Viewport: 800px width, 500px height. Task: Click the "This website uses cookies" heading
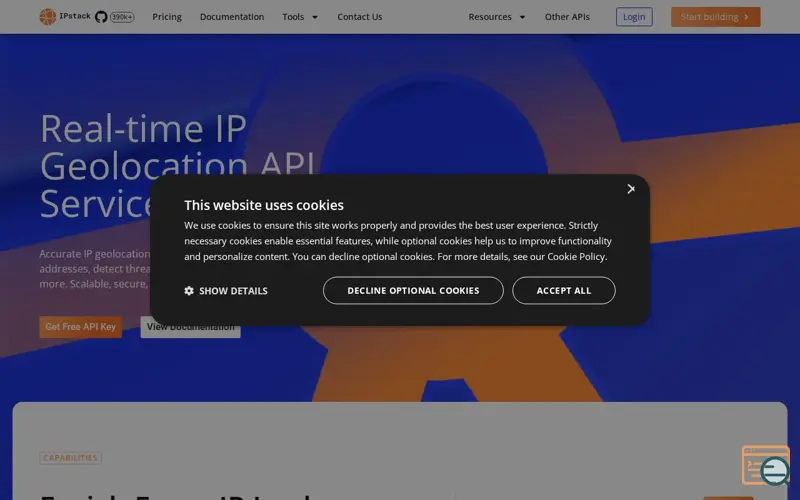[264, 205]
